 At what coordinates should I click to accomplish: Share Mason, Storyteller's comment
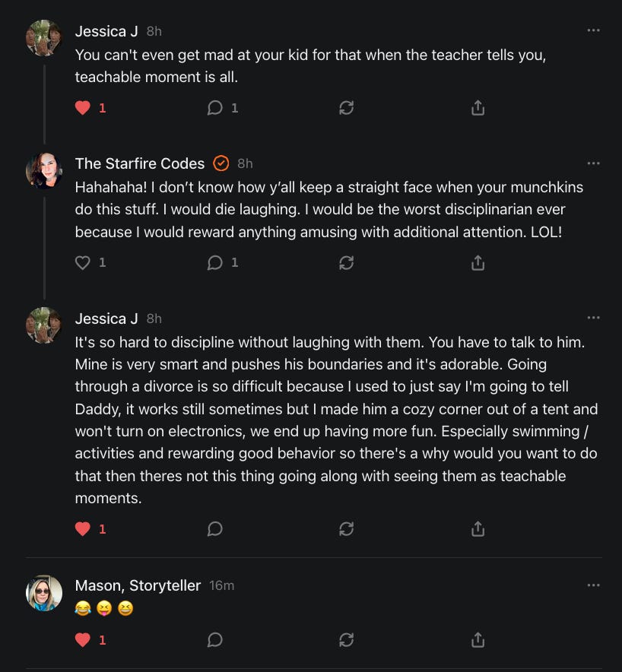pyautogui.click(x=478, y=640)
